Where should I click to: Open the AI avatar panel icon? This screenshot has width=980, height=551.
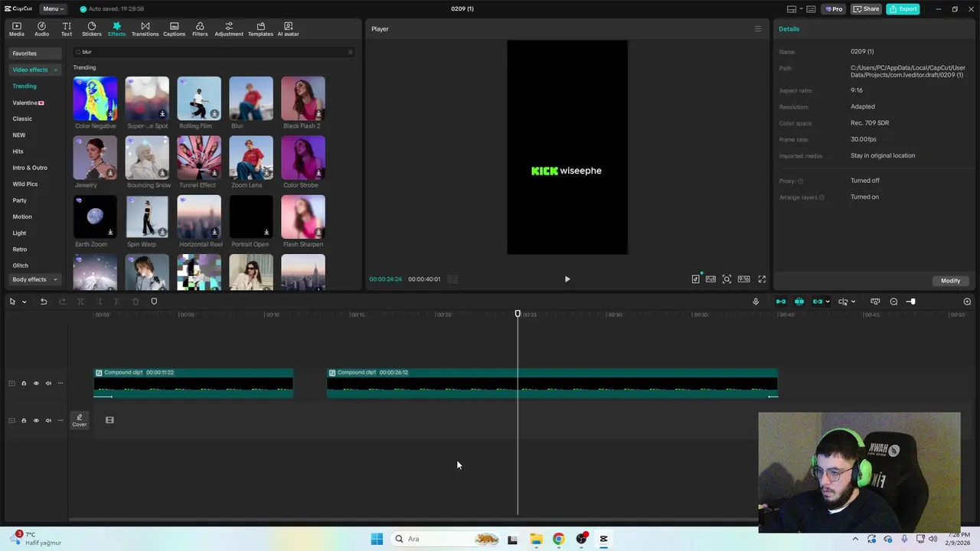click(288, 29)
